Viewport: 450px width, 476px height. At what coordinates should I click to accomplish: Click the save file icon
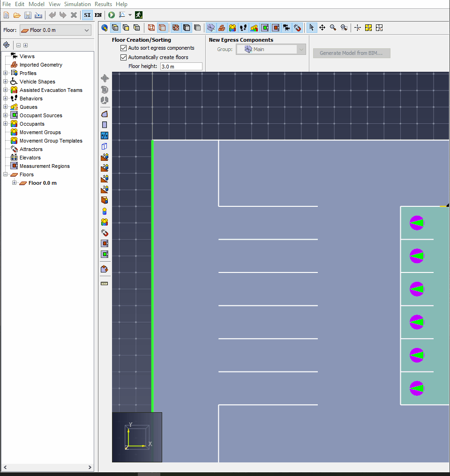pyautogui.click(x=28, y=15)
